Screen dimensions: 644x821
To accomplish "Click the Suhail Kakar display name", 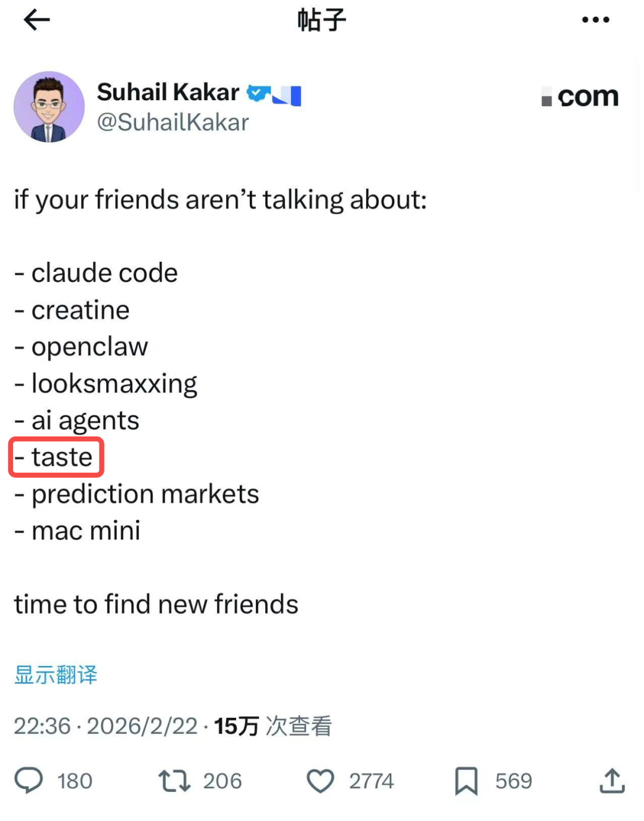I will [x=168, y=92].
